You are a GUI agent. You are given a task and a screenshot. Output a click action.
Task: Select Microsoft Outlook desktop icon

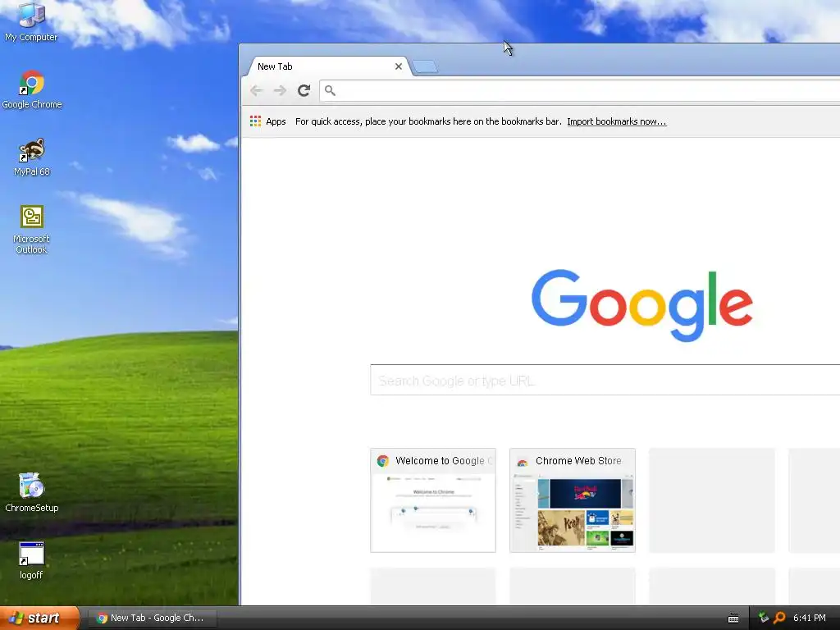click(x=32, y=230)
